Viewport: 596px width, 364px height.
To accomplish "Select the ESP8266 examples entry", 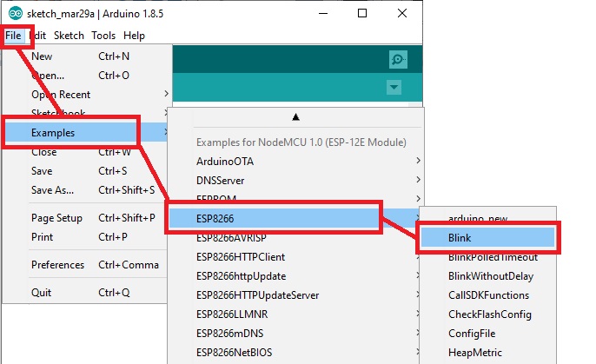I will coord(295,218).
